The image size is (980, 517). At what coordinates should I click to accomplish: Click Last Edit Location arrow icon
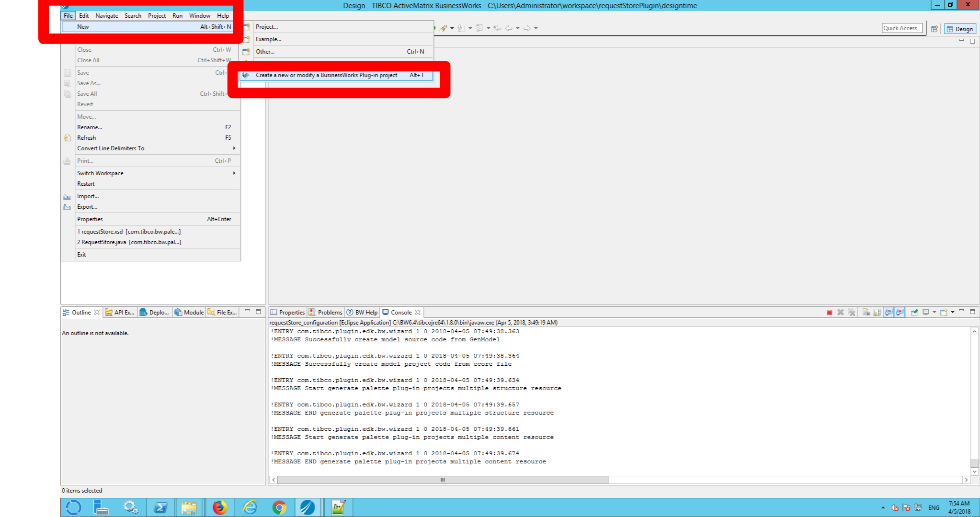[498, 28]
